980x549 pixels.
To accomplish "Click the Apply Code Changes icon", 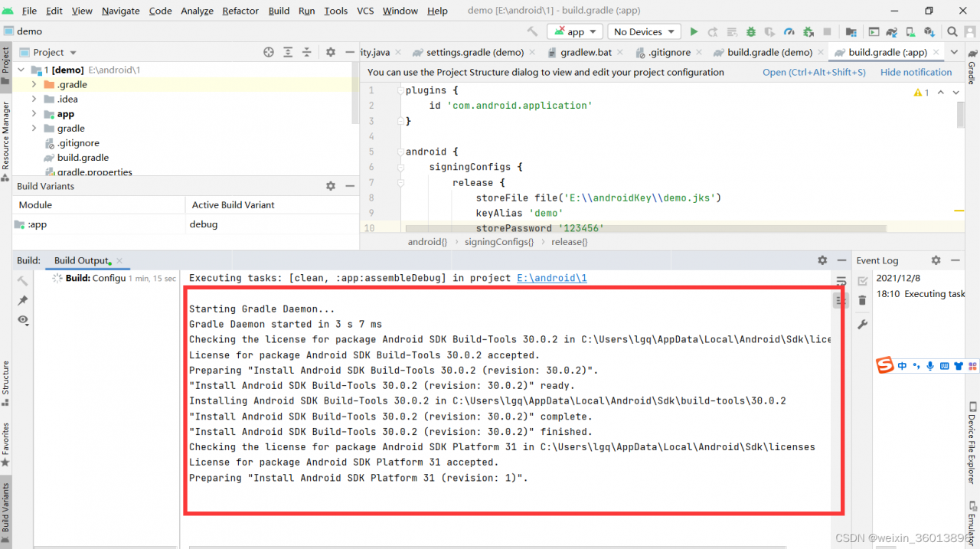I will (x=731, y=31).
